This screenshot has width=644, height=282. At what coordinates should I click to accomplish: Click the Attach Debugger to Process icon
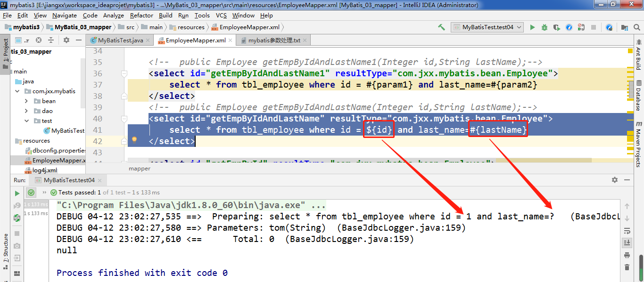pos(581,27)
